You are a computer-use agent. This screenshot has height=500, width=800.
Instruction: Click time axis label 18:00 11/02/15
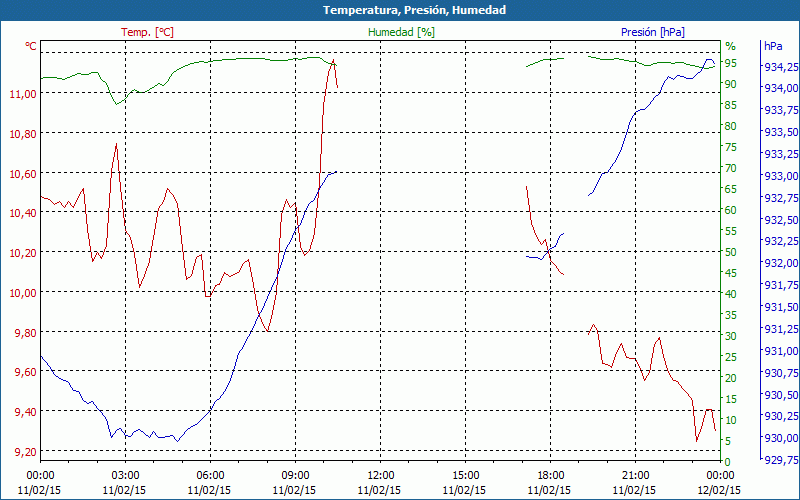550,483
